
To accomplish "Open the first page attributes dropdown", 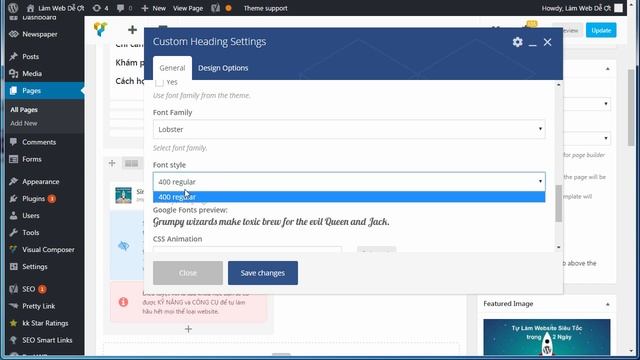I will tap(587, 104).
